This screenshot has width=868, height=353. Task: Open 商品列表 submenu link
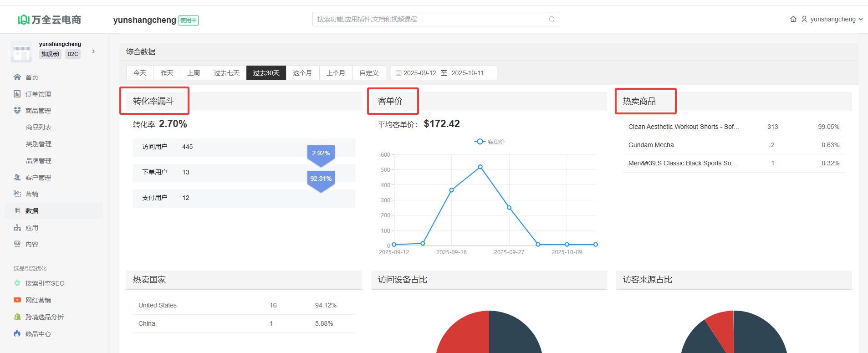point(39,127)
